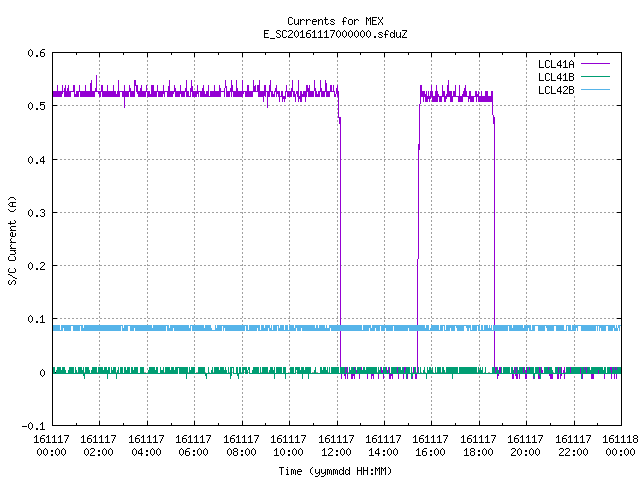Screen dimensions: 640x480
Task: Click the filename 'E_SC20161117000000.sfduZ' subtitle
Action: pos(335,34)
